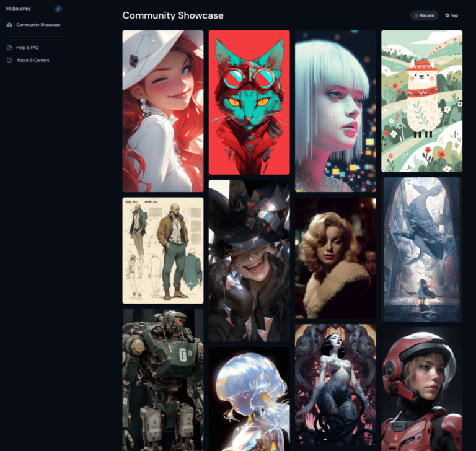Open the iridescent glass girl image
476x451 pixels.
click(249, 399)
